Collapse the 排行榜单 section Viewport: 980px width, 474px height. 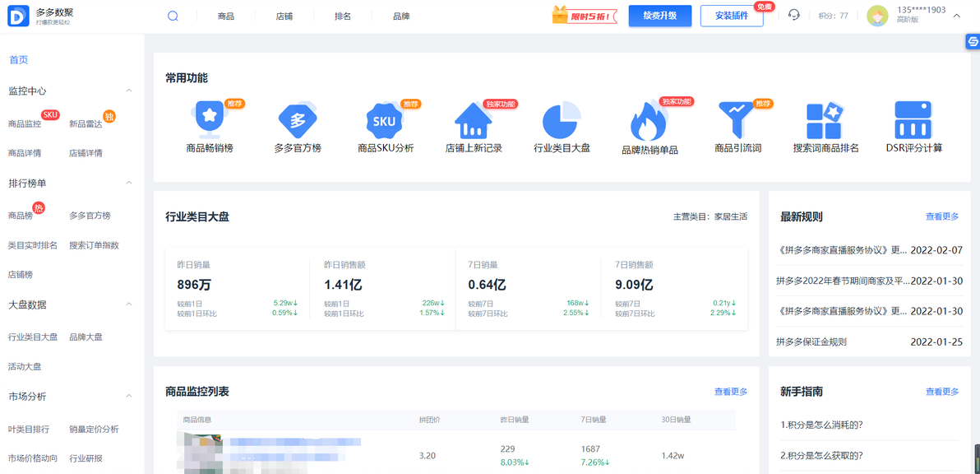pyautogui.click(x=127, y=183)
